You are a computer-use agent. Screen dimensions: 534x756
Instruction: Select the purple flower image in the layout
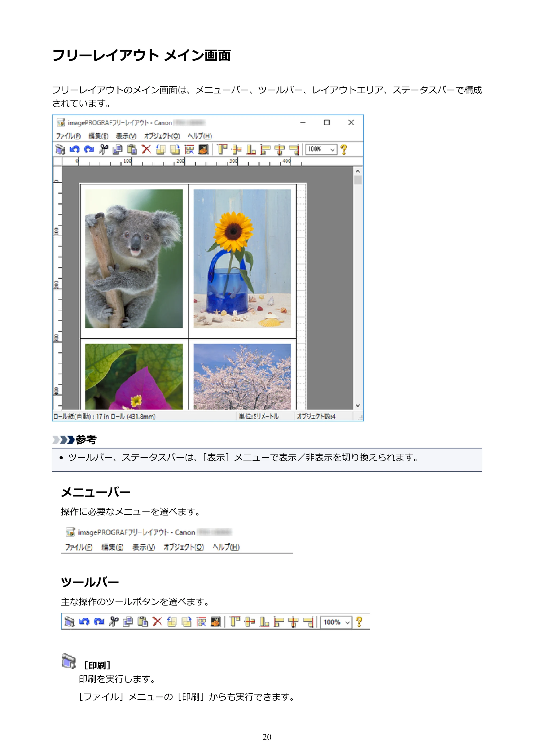coord(134,377)
